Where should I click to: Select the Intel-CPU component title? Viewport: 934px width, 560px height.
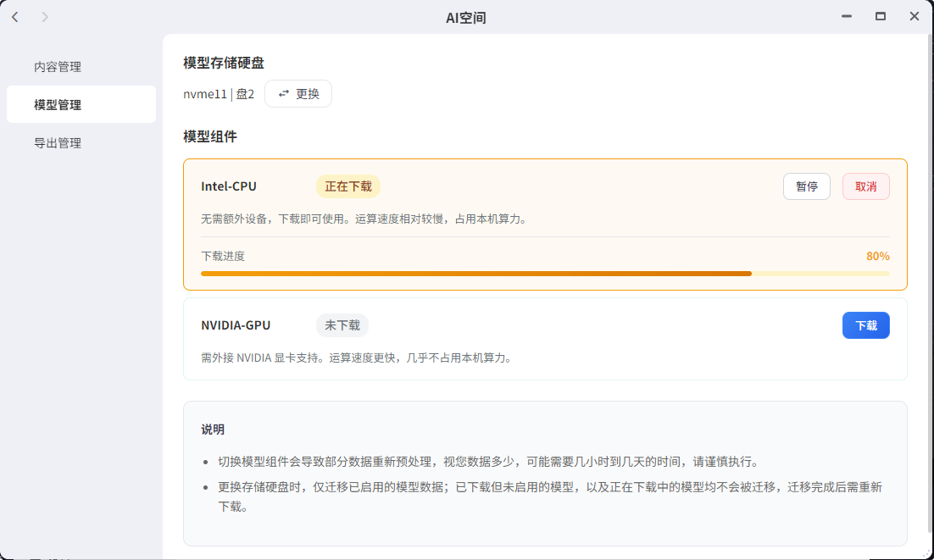click(229, 187)
